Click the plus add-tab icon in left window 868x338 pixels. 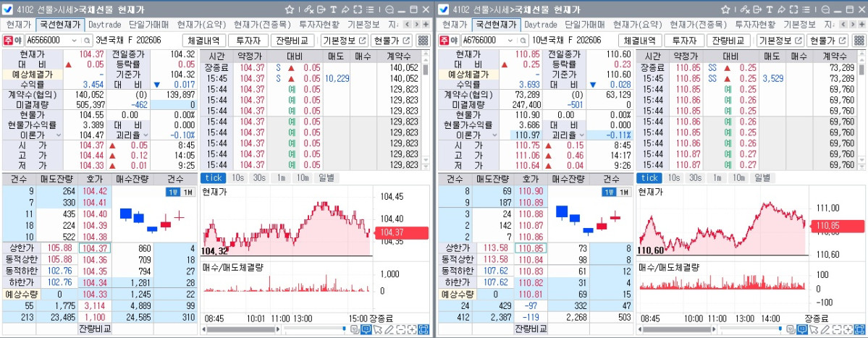426,25
